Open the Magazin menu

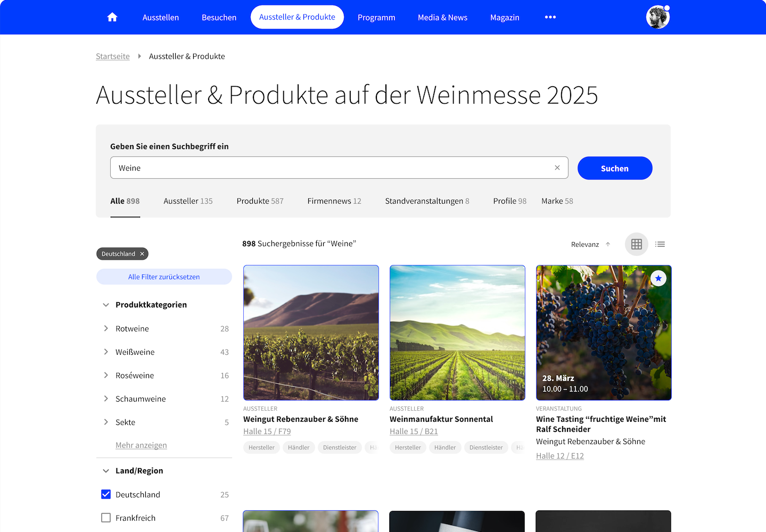tap(505, 17)
